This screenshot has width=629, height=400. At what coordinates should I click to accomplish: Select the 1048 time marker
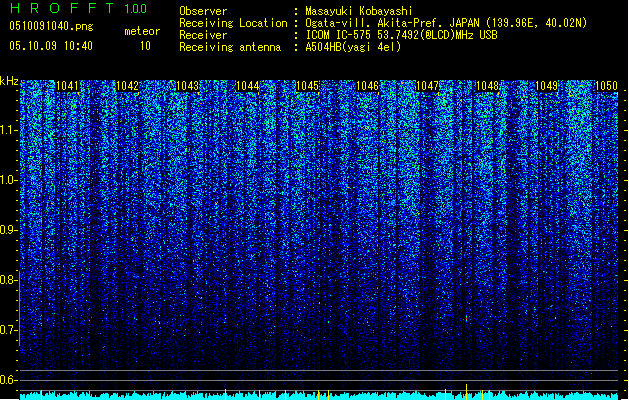487,86
